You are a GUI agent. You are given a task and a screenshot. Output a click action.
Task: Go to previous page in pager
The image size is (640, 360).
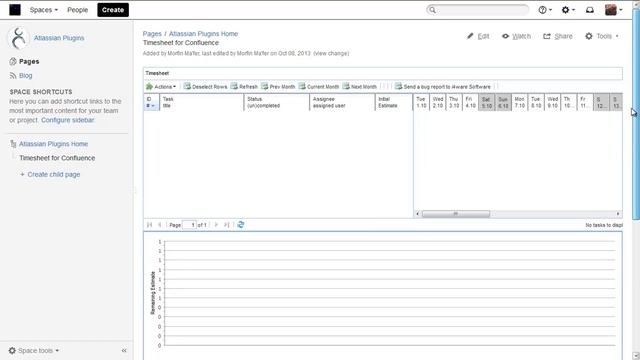tap(160, 225)
